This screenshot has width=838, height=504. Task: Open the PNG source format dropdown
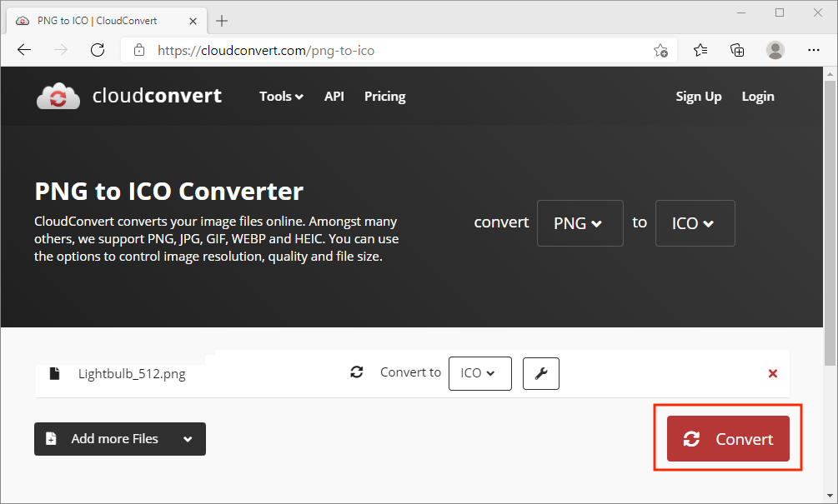(580, 223)
